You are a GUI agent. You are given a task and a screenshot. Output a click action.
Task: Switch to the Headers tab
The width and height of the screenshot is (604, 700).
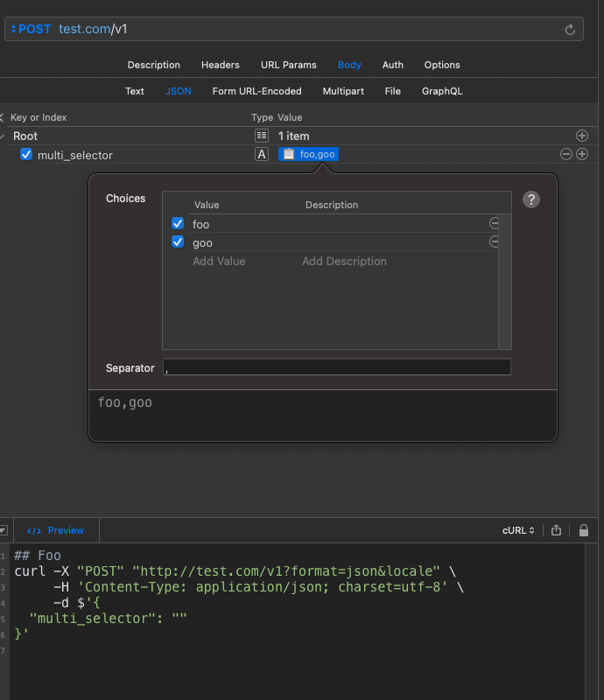tap(221, 65)
